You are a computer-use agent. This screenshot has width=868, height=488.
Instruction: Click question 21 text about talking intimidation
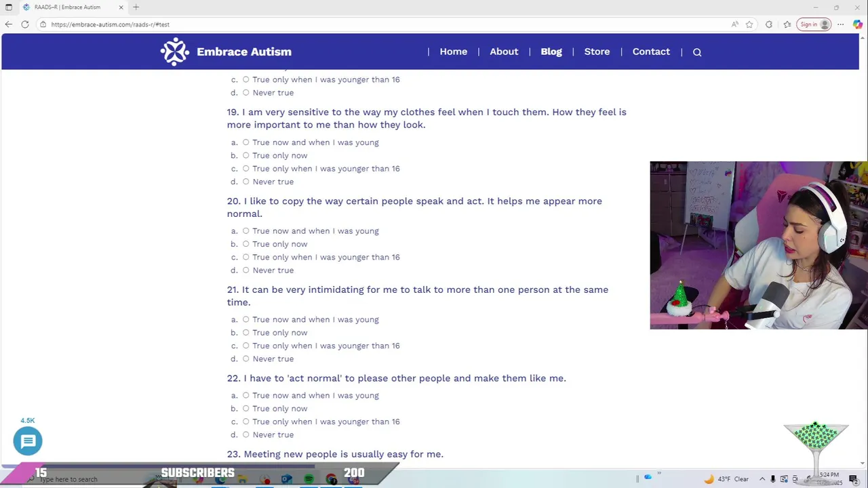tap(418, 296)
